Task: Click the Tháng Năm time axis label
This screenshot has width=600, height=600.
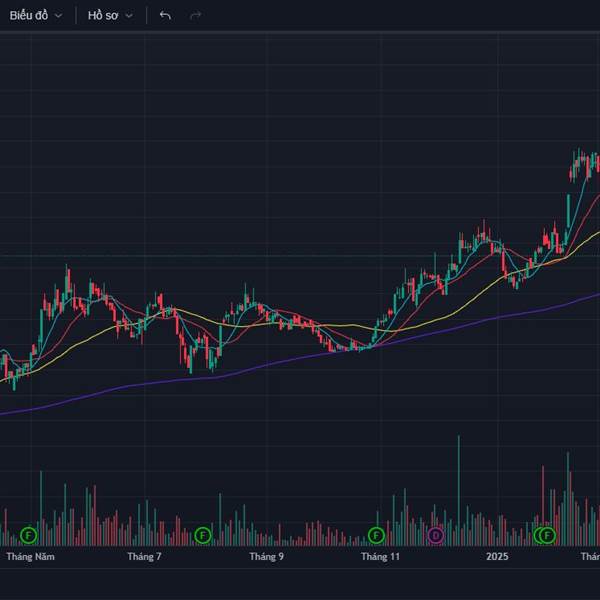Action: click(x=31, y=556)
